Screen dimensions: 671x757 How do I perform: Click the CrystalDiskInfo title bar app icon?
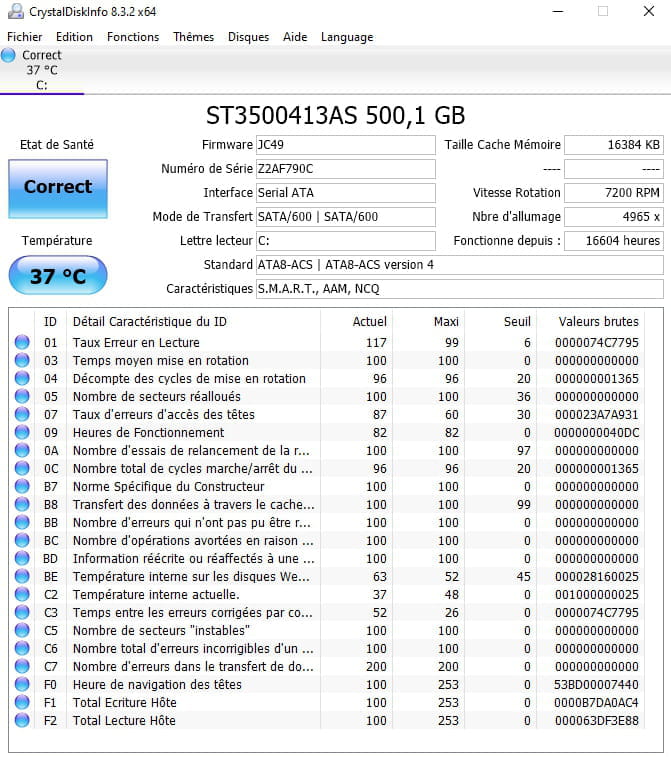tap(15, 11)
